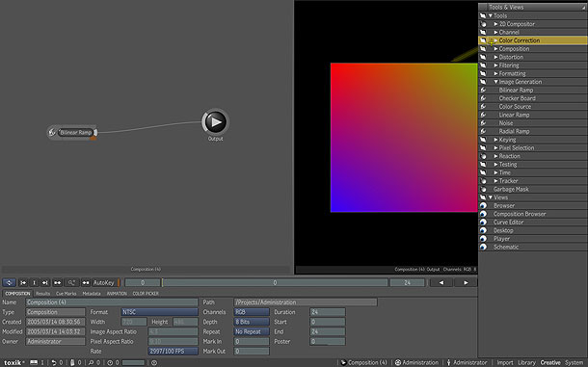
Task: Switch to the Results tab
Action: pos(42,294)
